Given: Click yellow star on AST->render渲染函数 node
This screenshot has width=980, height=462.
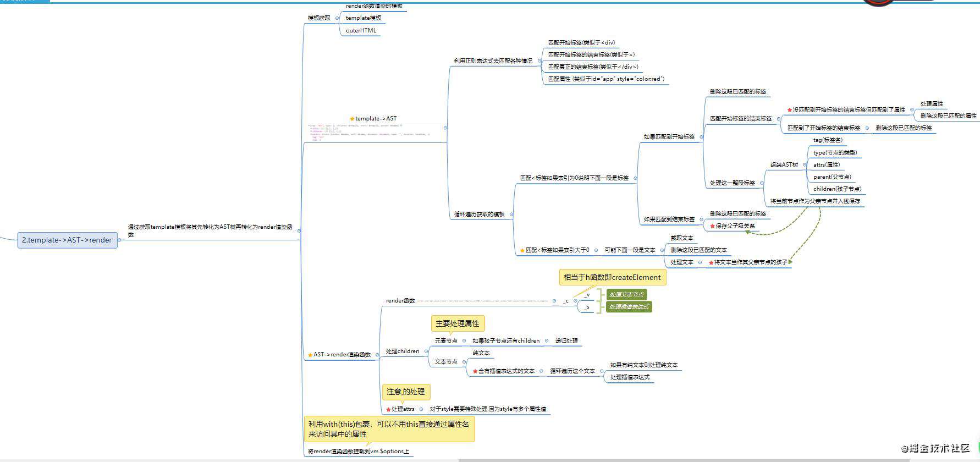Looking at the screenshot, I should 310,355.
